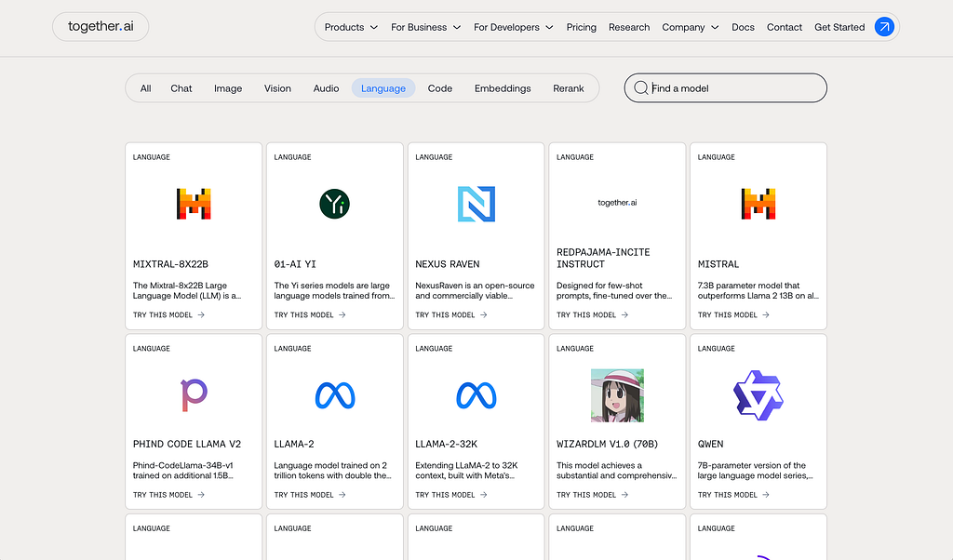This screenshot has height=560, width=953.
Task: Try the Phind Code Llama V2 link
Action: (169, 494)
